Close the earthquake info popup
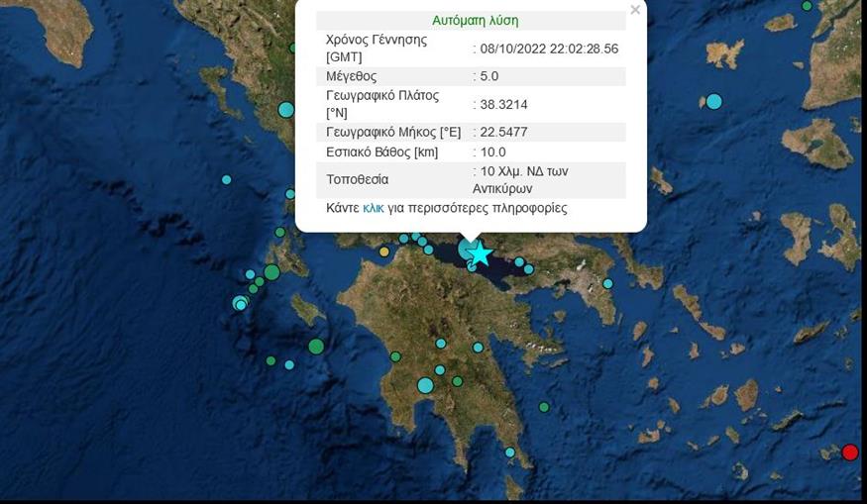Viewport: 867px width, 504px height. (x=635, y=10)
